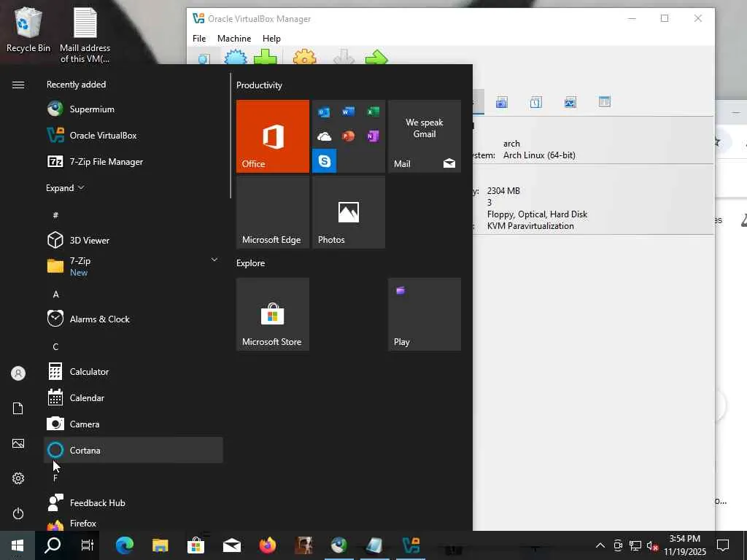The width and height of the screenshot is (747, 560).
Task: Open Documents from the Start sidebar
Action: [18, 408]
